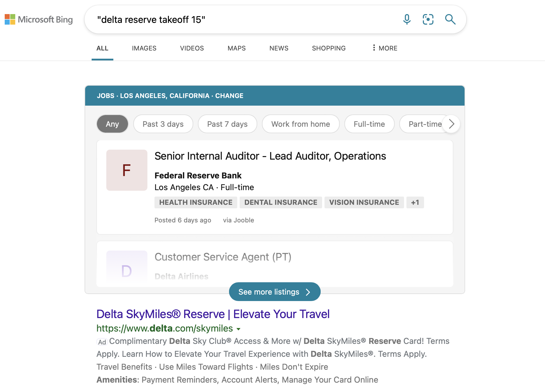This screenshot has width=545, height=392.
Task: Change the job location via CHANGE
Action: click(229, 96)
